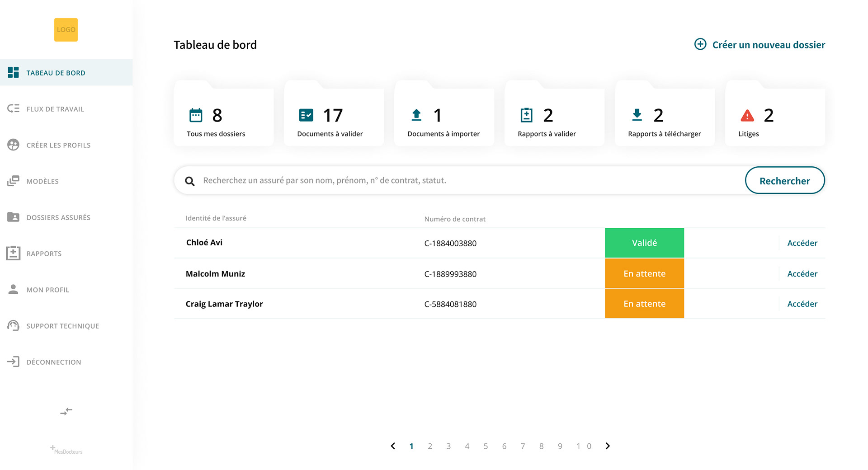Open the Rapports à valider card
The height and width of the screenshot is (470, 868).
(555, 113)
